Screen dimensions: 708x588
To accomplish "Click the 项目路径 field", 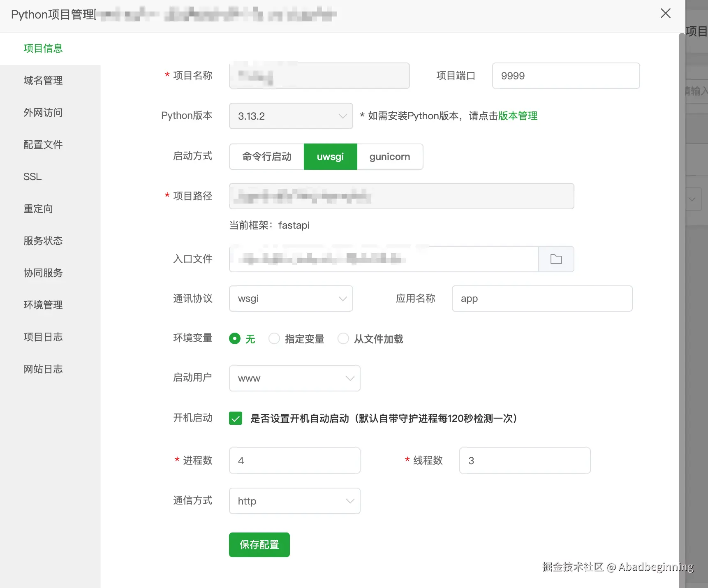I will pyautogui.click(x=402, y=196).
